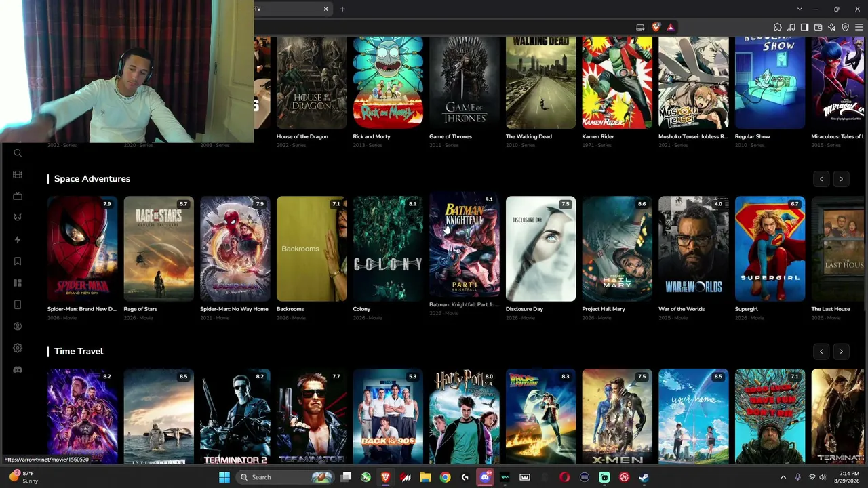The image size is (868, 488).
Task: Click the "The Last House" title text
Action: [x=831, y=309]
